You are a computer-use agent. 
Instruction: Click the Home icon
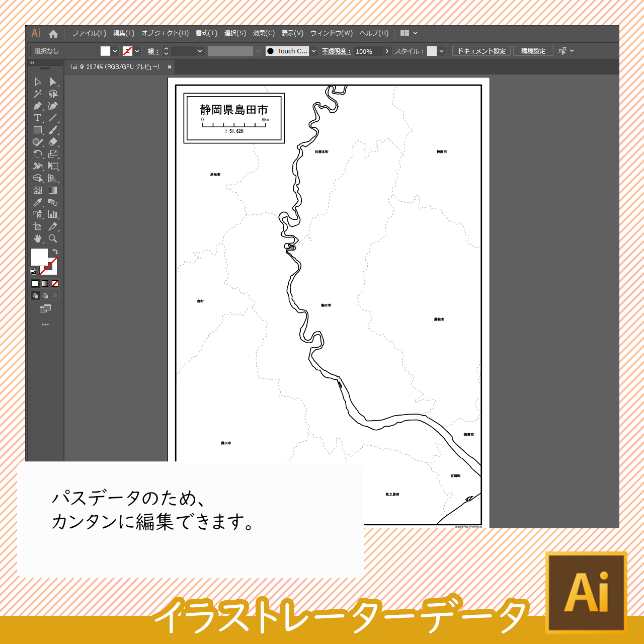[53, 34]
